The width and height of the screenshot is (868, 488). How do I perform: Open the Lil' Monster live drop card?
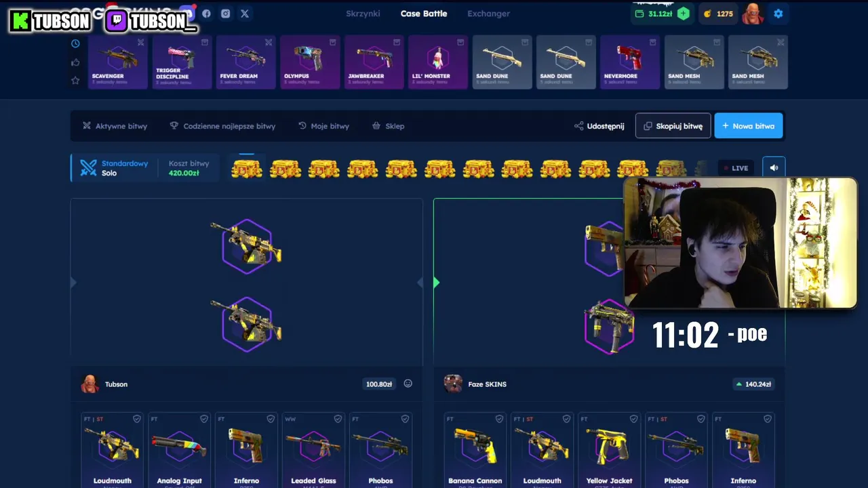(438, 62)
